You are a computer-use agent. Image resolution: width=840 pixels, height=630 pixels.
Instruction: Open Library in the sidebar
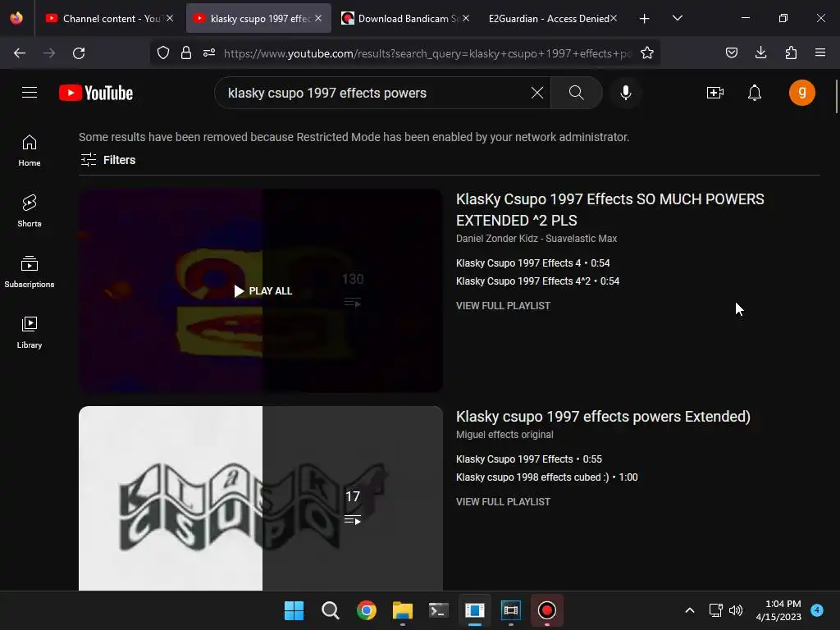pos(30,332)
